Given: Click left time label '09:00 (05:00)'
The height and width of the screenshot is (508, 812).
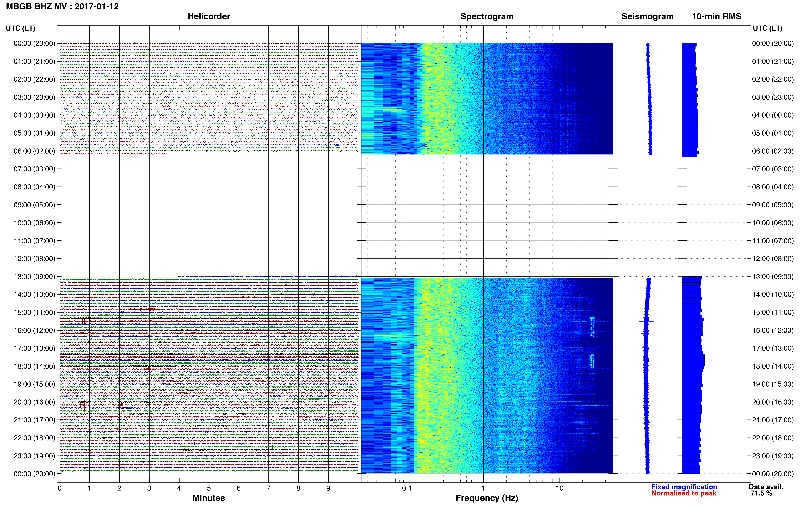Looking at the screenshot, I should click(x=34, y=205).
